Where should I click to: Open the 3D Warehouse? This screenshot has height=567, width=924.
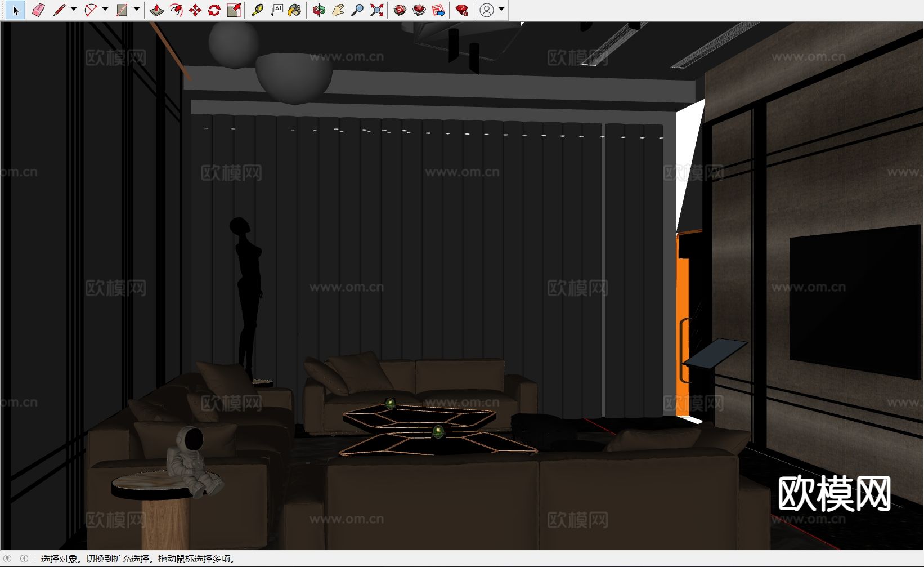click(400, 10)
